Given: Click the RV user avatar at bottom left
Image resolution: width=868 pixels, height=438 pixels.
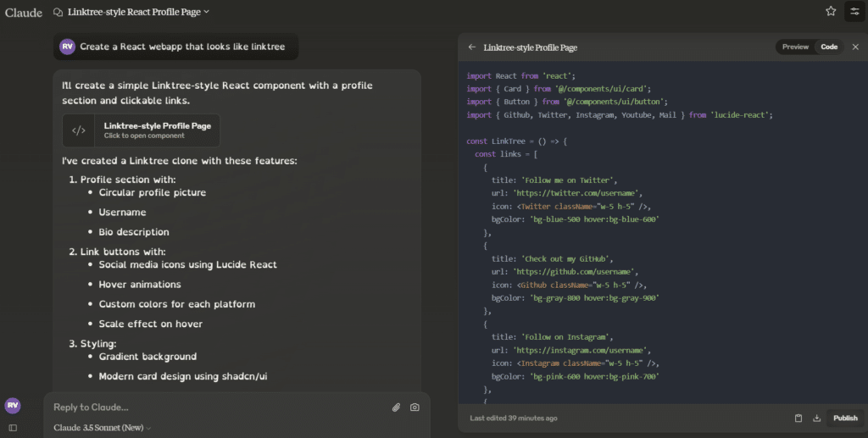Looking at the screenshot, I should (x=13, y=405).
